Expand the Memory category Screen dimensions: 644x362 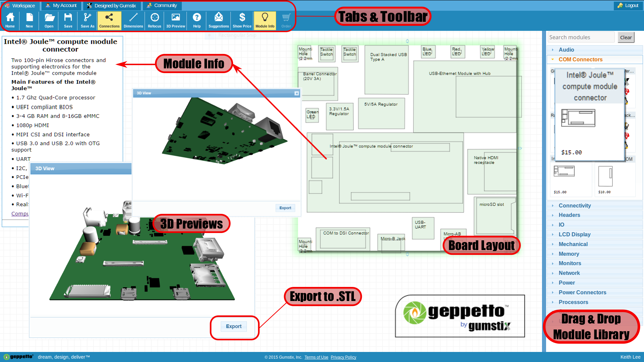[x=594, y=254]
